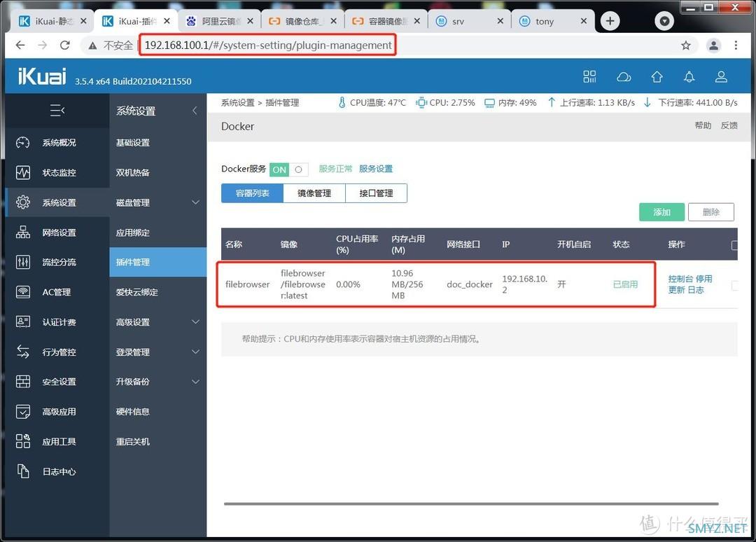Open the Chrome profile avatar icon

click(x=713, y=46)
